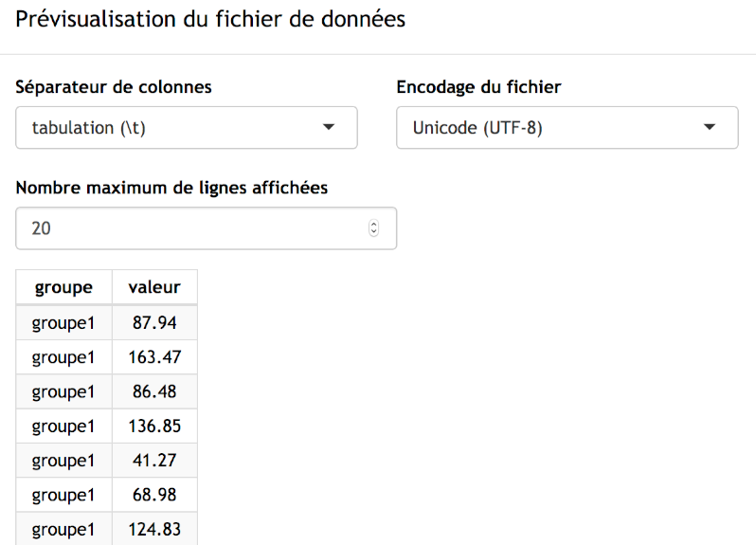
Task: Select the cell with value 86.48
Action: click(154, 391)
